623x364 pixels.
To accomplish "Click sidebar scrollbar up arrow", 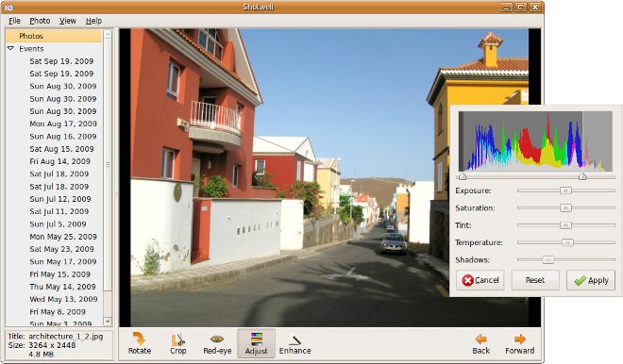I will 108,35.
